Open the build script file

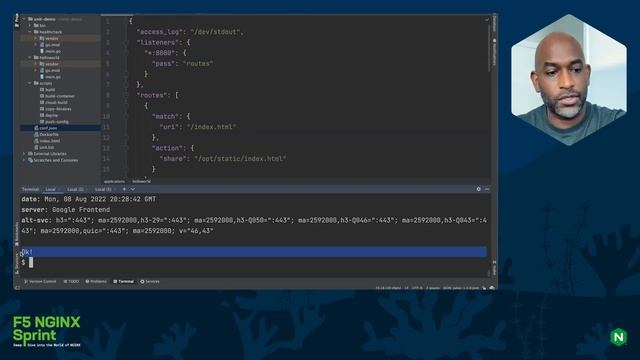(50, 90)
